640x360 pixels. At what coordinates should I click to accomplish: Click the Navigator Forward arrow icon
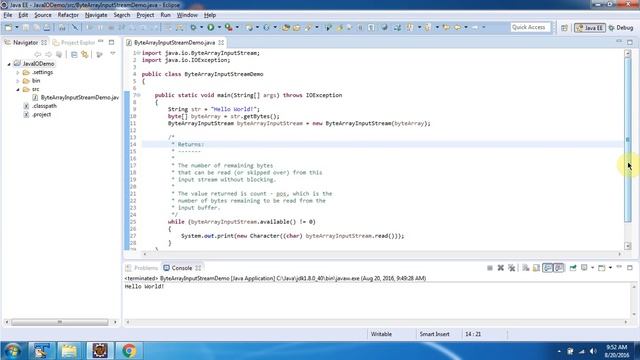coord(48,54)
